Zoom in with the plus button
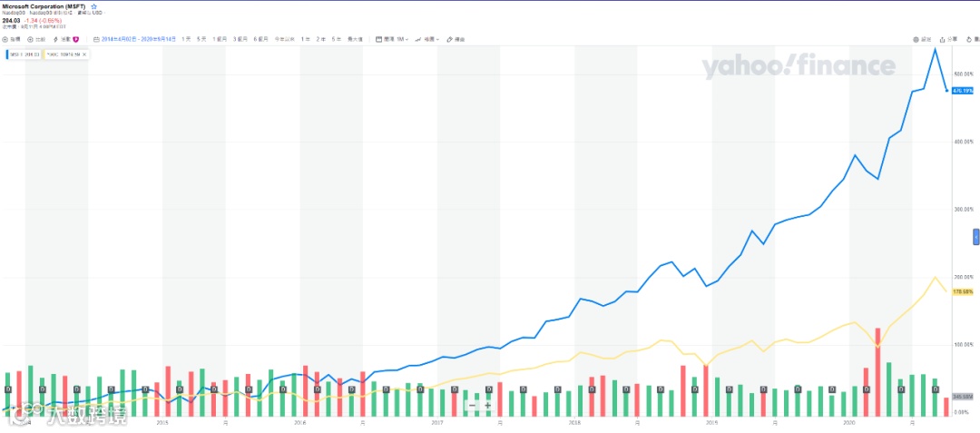 488,406
